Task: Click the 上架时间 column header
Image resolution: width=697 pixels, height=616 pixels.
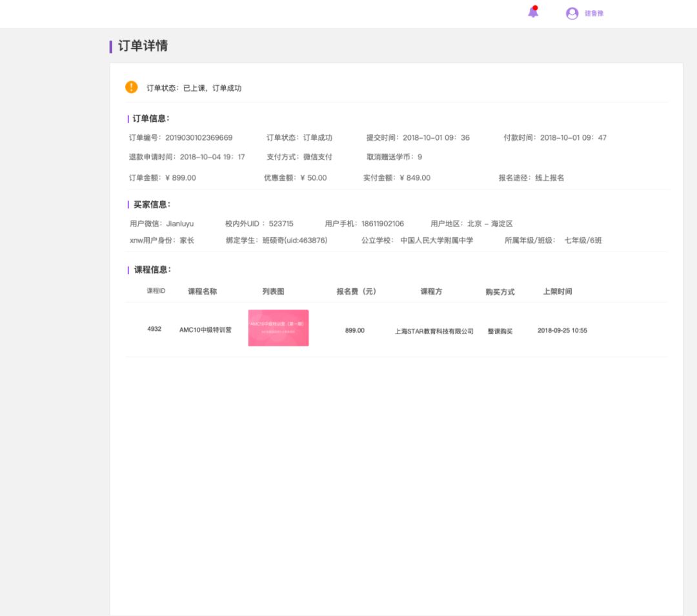Action: point(558,292)
